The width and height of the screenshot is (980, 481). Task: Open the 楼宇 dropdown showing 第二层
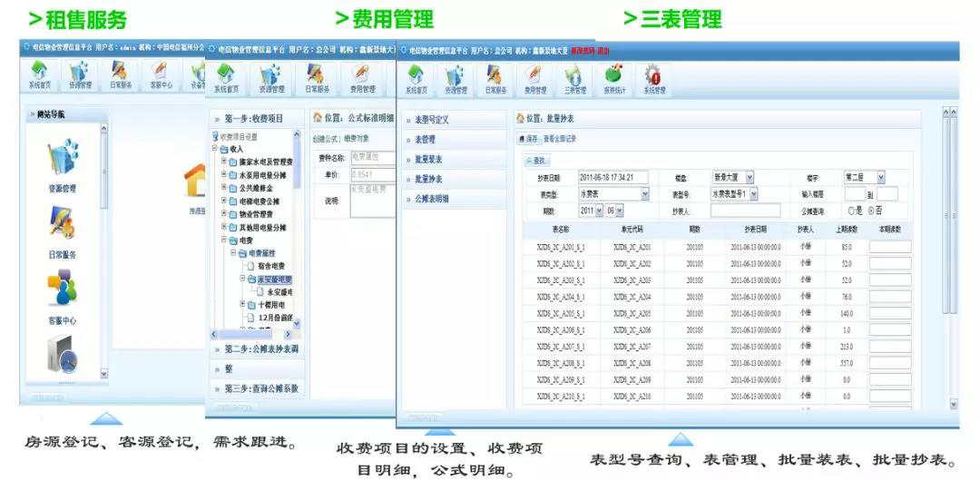point(865,178)
